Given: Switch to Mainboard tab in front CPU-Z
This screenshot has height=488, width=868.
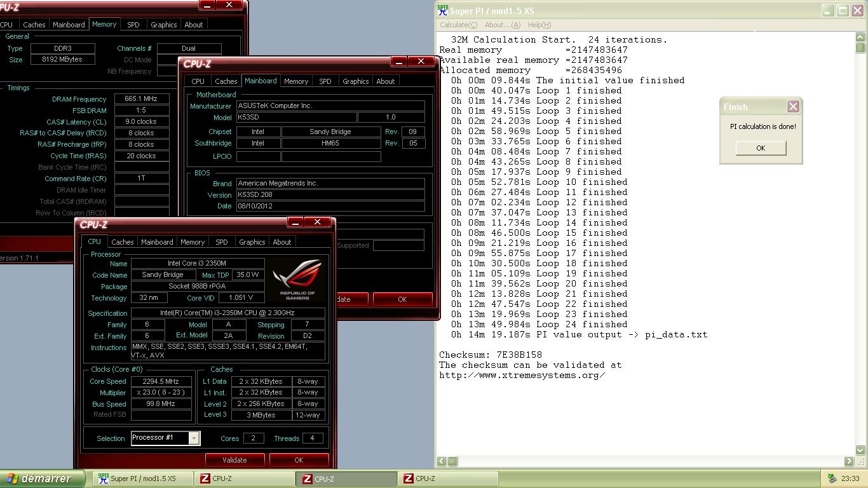Looking at the screenshot, I should click(x=157, y=242).
